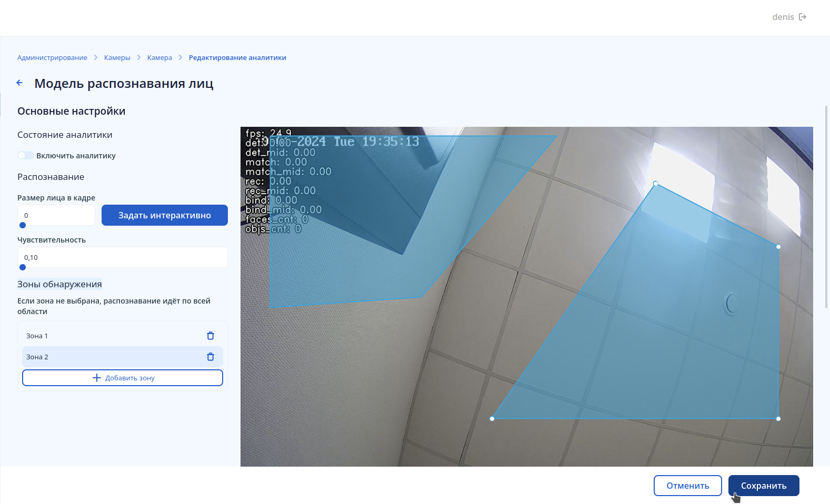Click the bottom-right vertex of the zone polygon
The image size is (830, 504).
[778, 419]
